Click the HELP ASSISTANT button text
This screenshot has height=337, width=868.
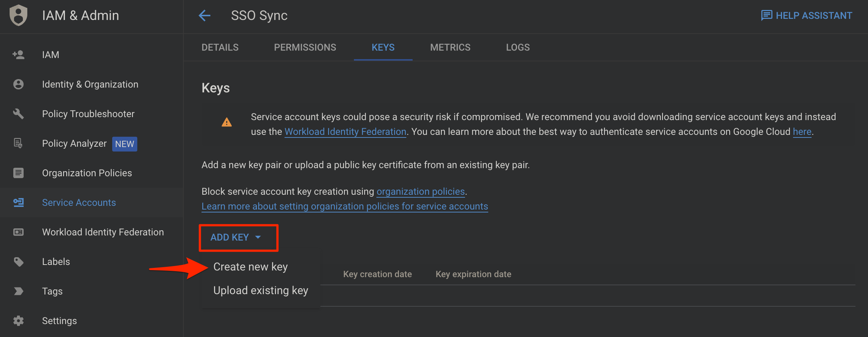(814, 16)
